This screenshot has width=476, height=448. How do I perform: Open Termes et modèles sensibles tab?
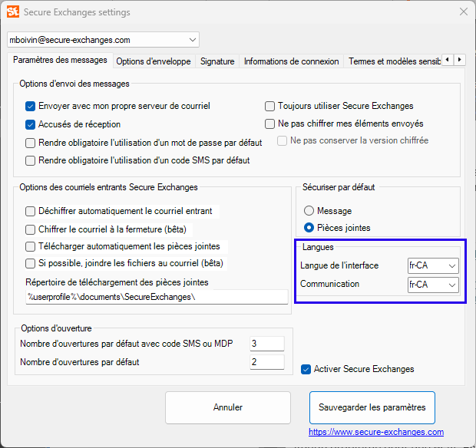pyautogui.click(x=394, y=61)
